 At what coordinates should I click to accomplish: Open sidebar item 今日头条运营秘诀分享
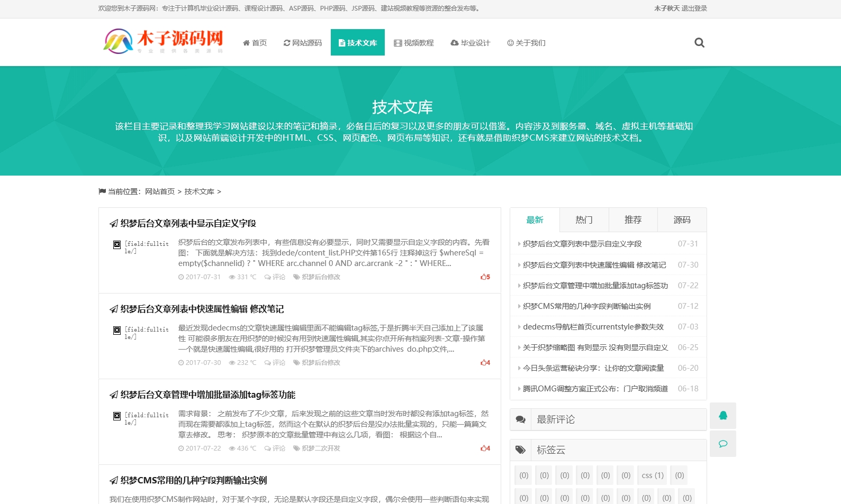tap(593, 368)
